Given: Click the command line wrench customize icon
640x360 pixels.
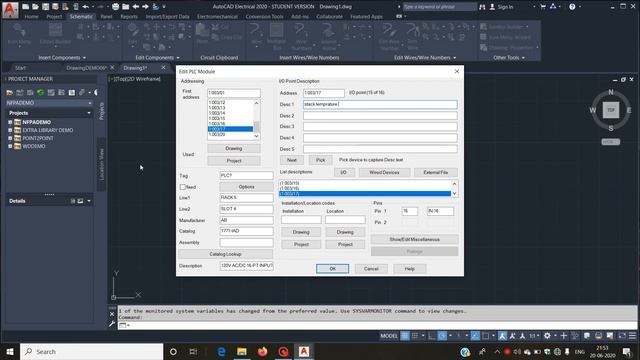Looking at the screenshot, I should click(112, 324).
